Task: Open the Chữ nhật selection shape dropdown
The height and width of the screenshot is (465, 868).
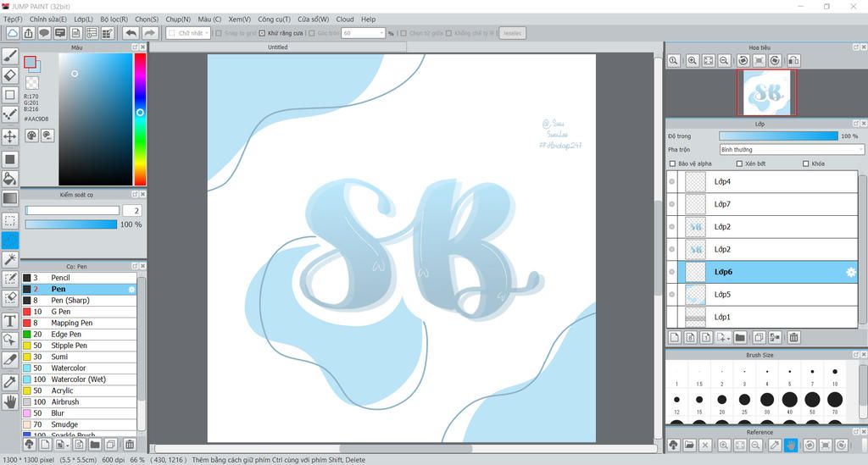Action: 188,33
